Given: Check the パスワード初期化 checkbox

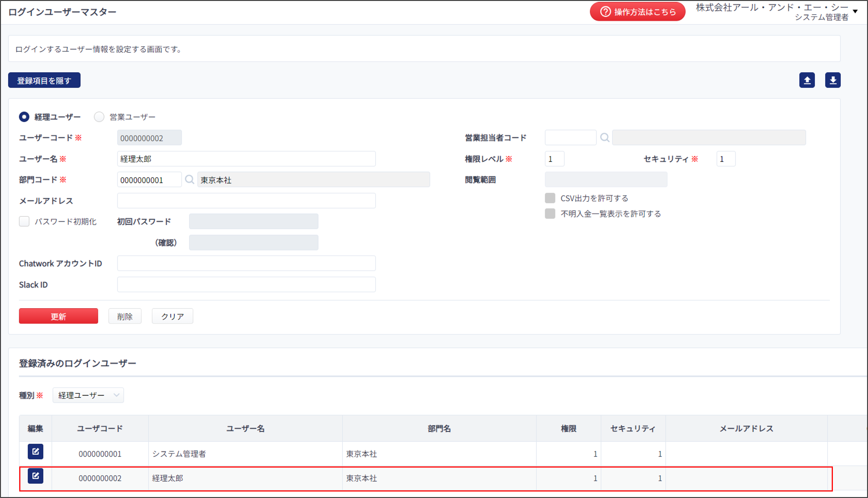Looking at the screenshot, I should point(24,221).
